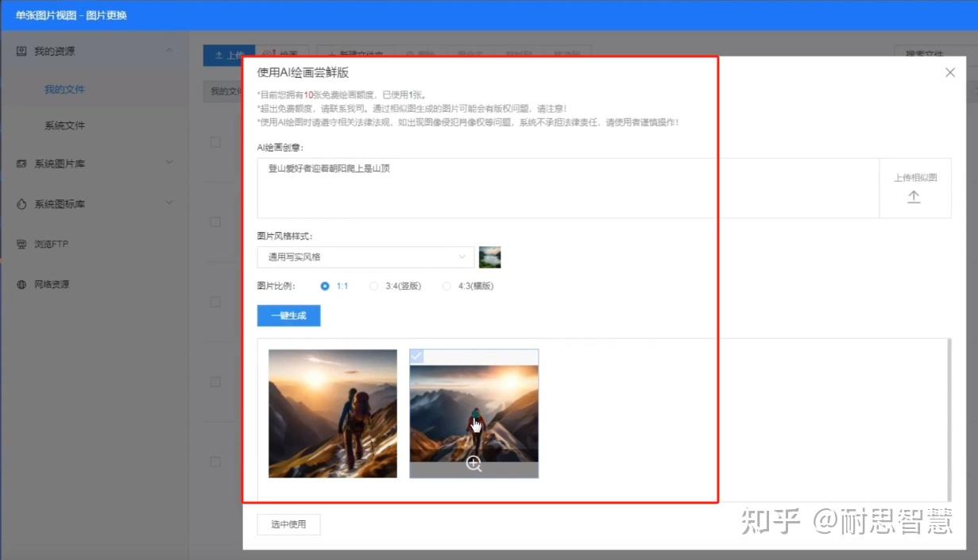Click the 我的资源 sidebar icon
This screenshot has width=978, height=560.
click(x=21, y=51)
